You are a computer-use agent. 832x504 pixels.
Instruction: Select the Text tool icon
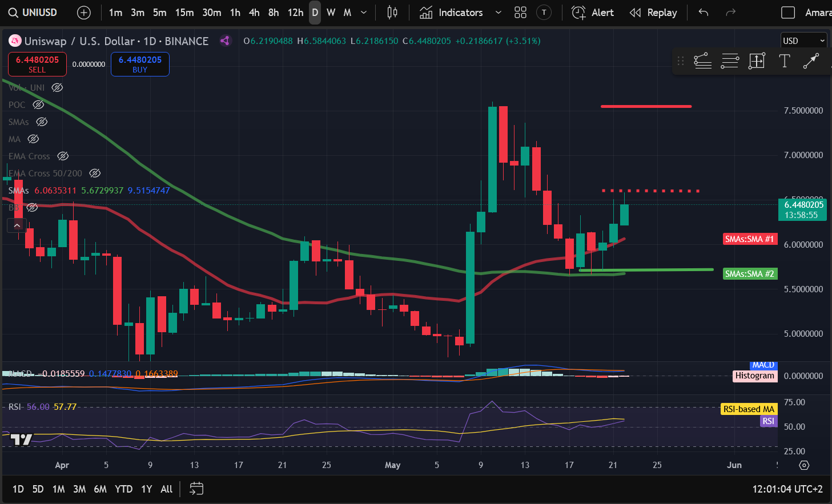click(x=785, y=61)
